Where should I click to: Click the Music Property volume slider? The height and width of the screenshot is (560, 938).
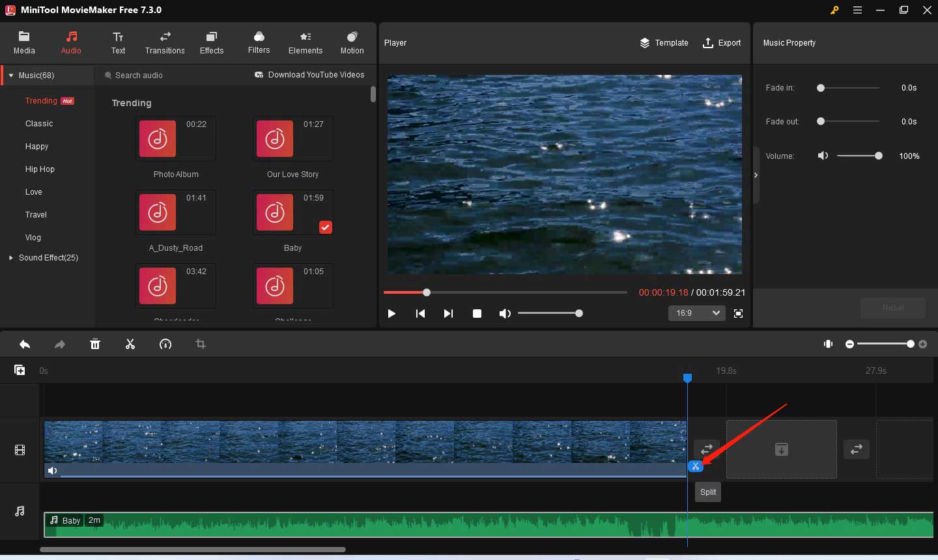tap(860, 156)
